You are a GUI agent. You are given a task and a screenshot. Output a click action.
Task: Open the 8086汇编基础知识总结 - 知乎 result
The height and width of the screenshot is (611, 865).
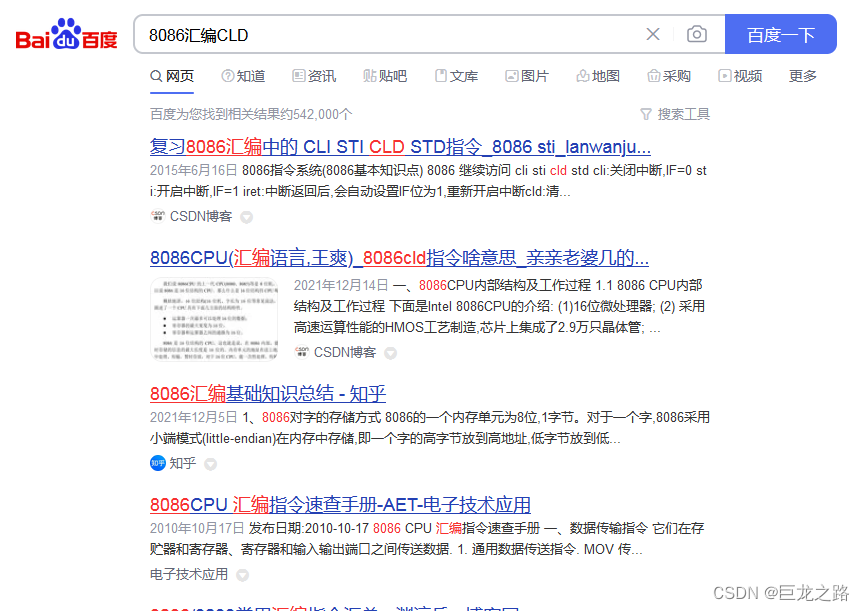268,394
